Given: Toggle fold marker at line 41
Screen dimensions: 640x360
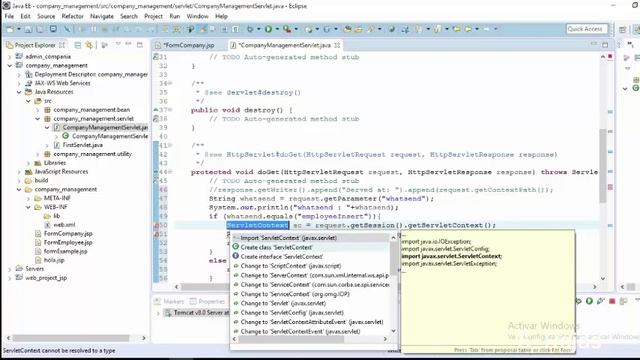Looking at the screenshot, I should [x=170, y=145].
